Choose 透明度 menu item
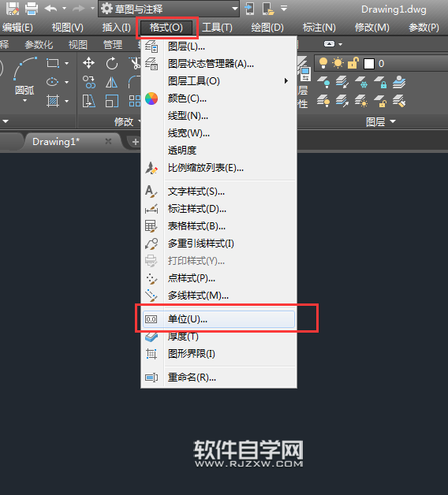This screenshot has height=495, width=448. tap(218, 151)
